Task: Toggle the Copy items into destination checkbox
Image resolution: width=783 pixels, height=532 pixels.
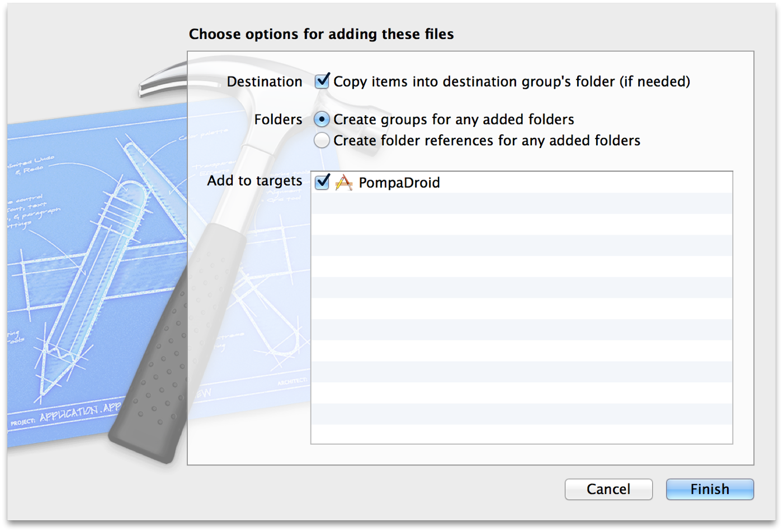Action: tap(322, 82)
